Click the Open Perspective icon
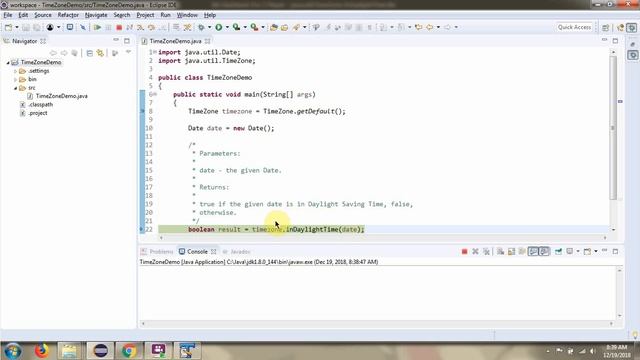The height and width of the screenshot is (360, 640). [x=606, y=27]
